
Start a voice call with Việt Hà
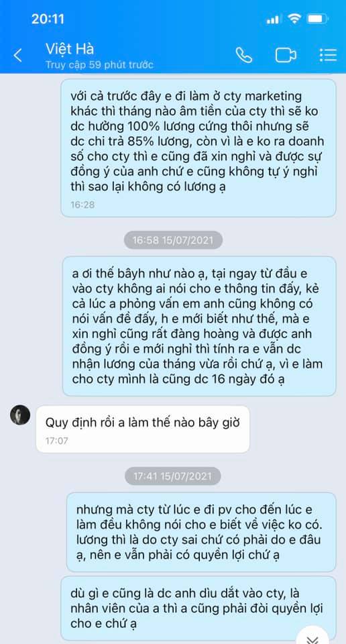pos(244,55)
